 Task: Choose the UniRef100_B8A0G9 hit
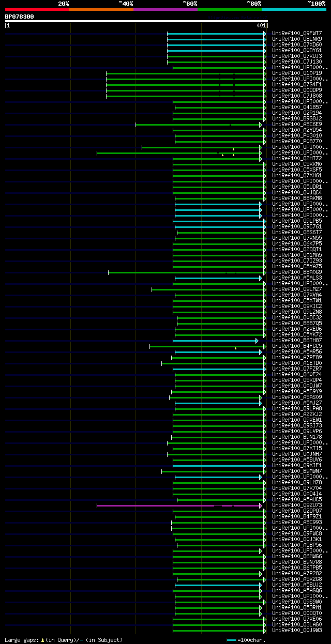point(297,272)
